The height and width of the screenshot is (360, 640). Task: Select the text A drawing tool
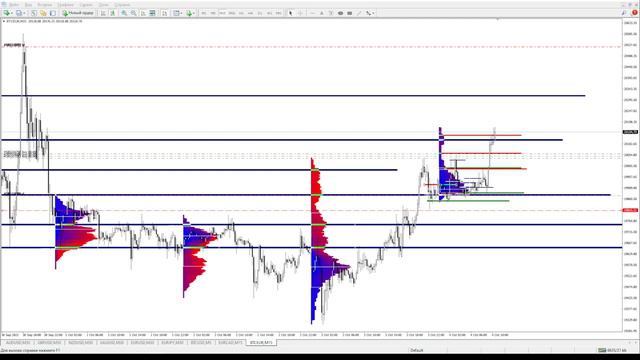coord(322,13)
